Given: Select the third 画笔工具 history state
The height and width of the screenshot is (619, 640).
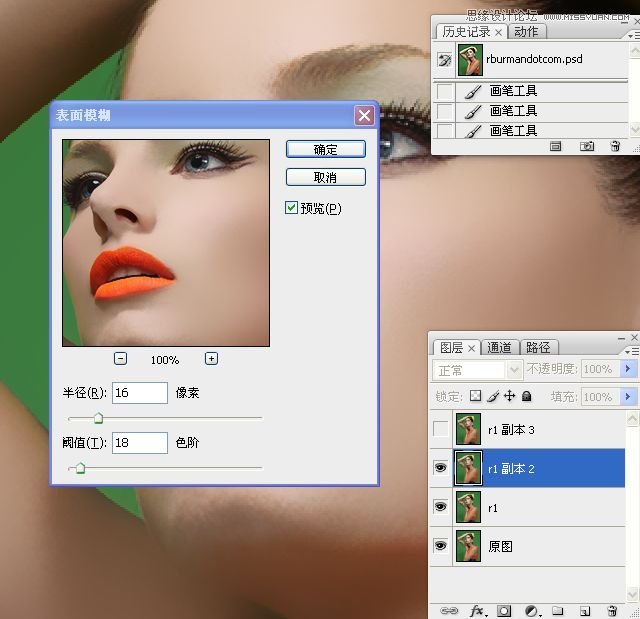Looking at the screenshot, I should pos(530,131).
